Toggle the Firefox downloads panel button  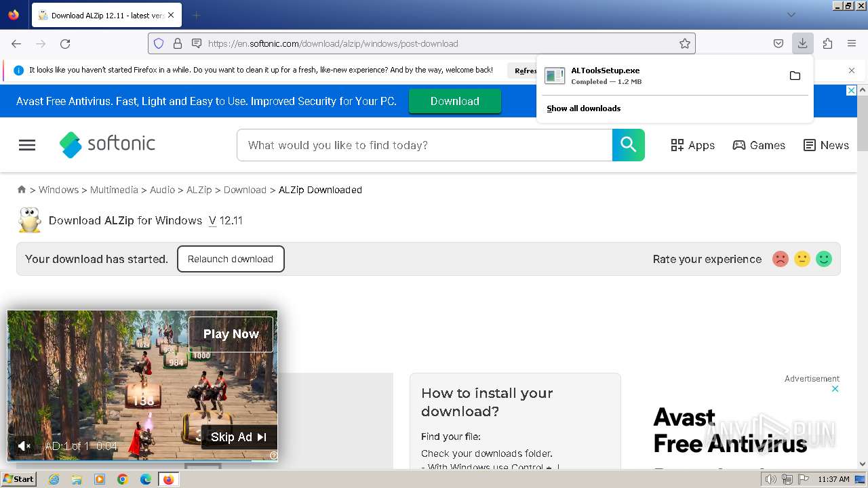click(x=802, y=43)
